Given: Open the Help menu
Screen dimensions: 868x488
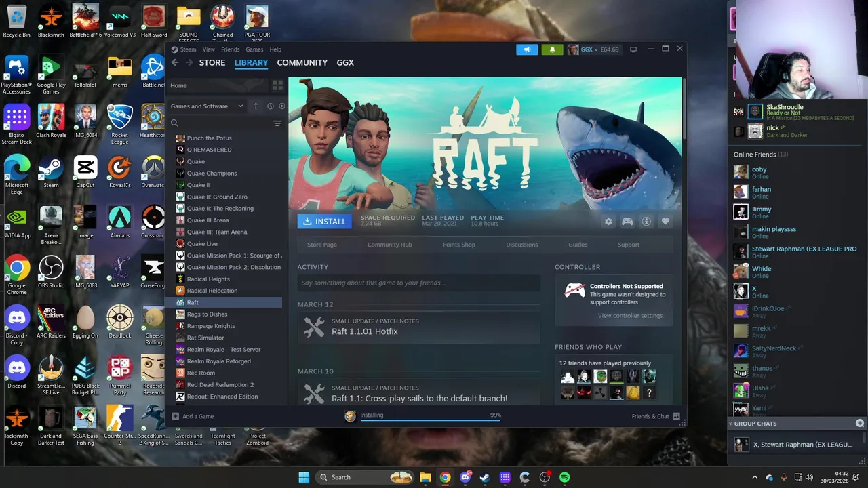Looking at the screenshot, I should [x=275, y=49].
